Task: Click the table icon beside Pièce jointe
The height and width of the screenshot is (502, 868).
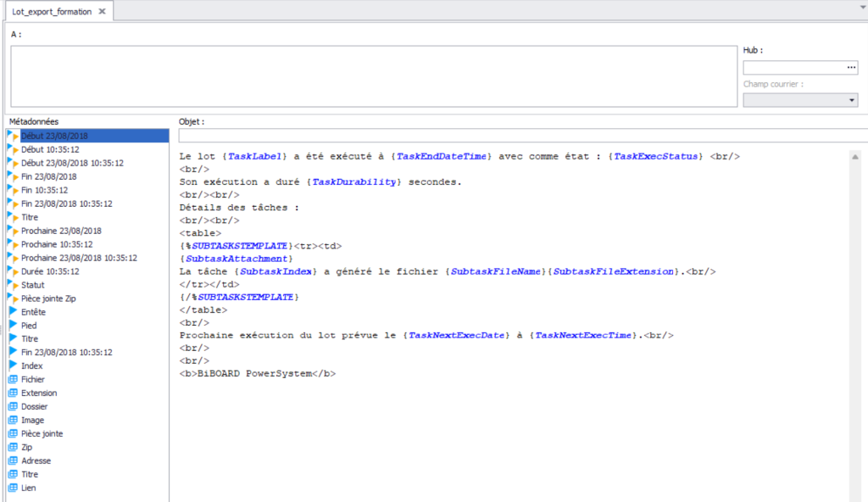Action: coord(13,433)
